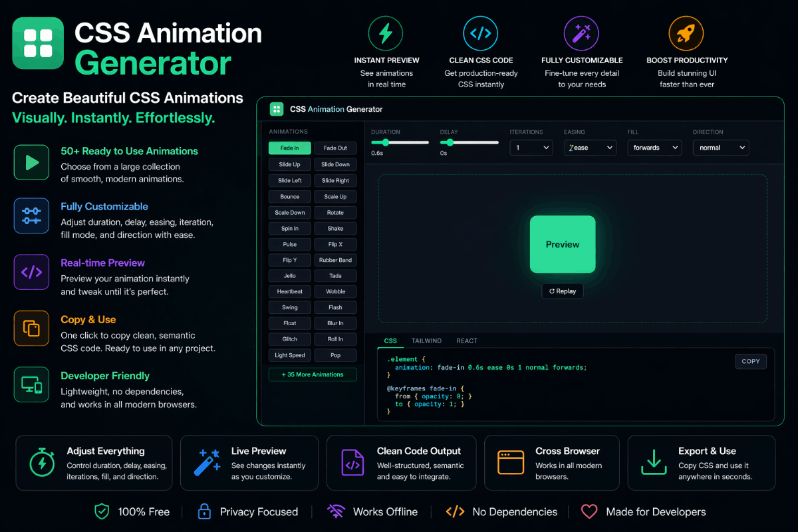Choose the Scale Down animation button
This screenshot has height=532, width=798.
[x=290, y=213]
